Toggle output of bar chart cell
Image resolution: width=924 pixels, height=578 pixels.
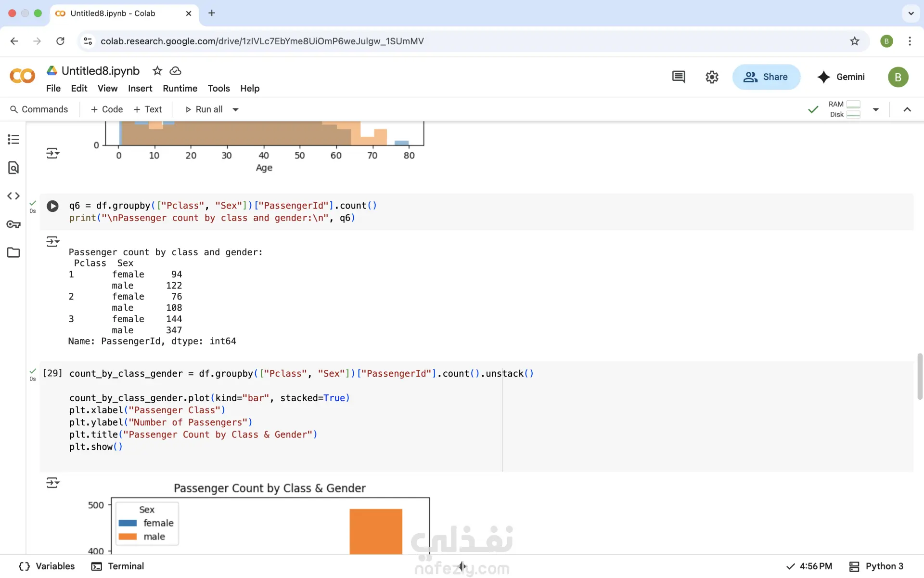coord(52,483)
